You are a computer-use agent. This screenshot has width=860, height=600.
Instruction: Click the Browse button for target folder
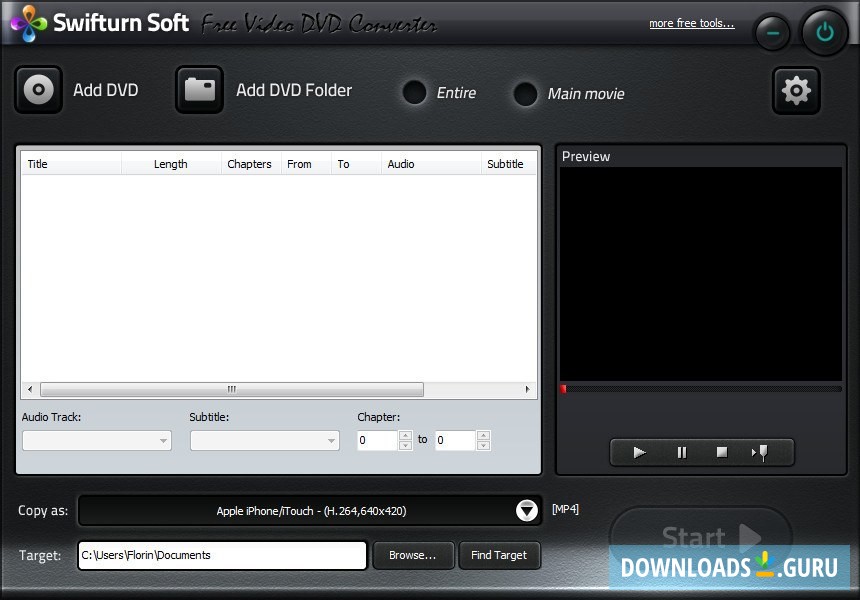pyautogui.click(x=413, y=555)
